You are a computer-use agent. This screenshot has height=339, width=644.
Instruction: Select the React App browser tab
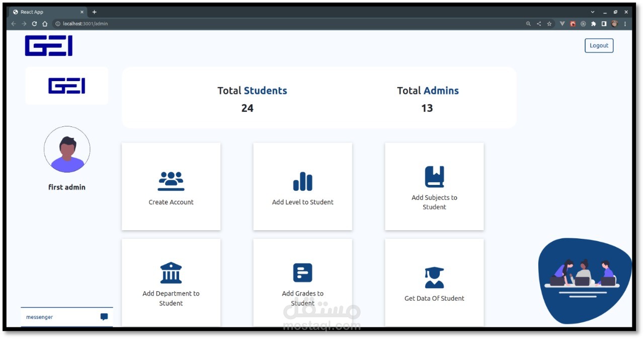tap(48, 12)
